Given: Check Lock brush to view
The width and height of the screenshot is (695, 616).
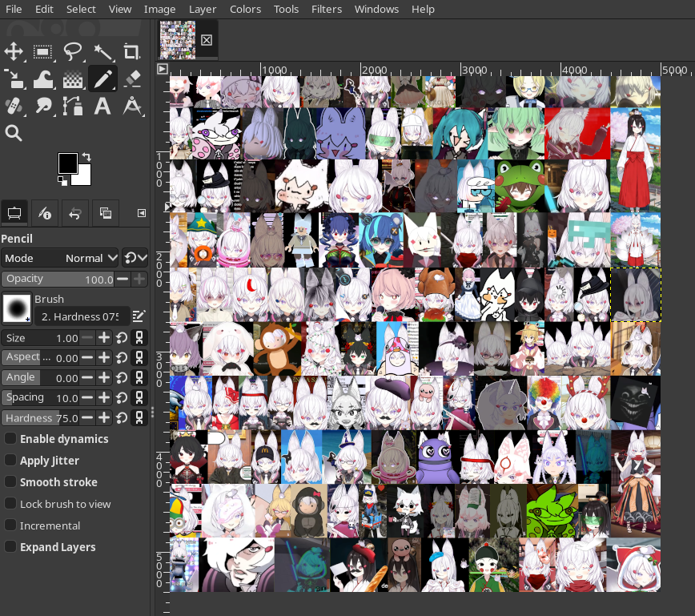Looking at the screenshot, I should 10,504.
